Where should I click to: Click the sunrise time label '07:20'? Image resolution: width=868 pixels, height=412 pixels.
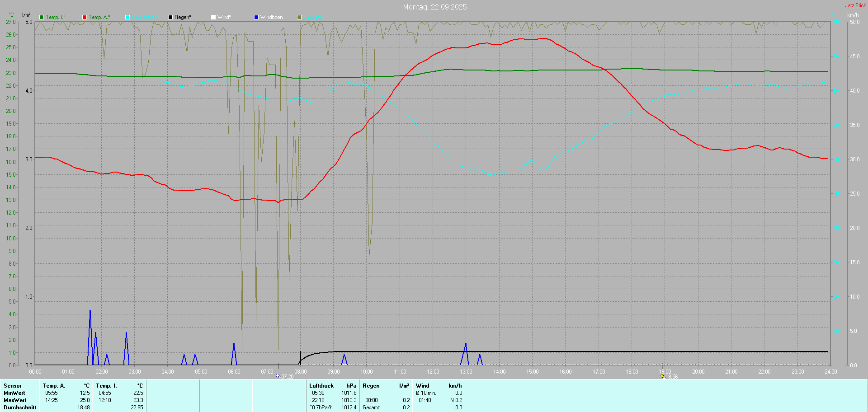pyautogui.click(x=288, y=377)
